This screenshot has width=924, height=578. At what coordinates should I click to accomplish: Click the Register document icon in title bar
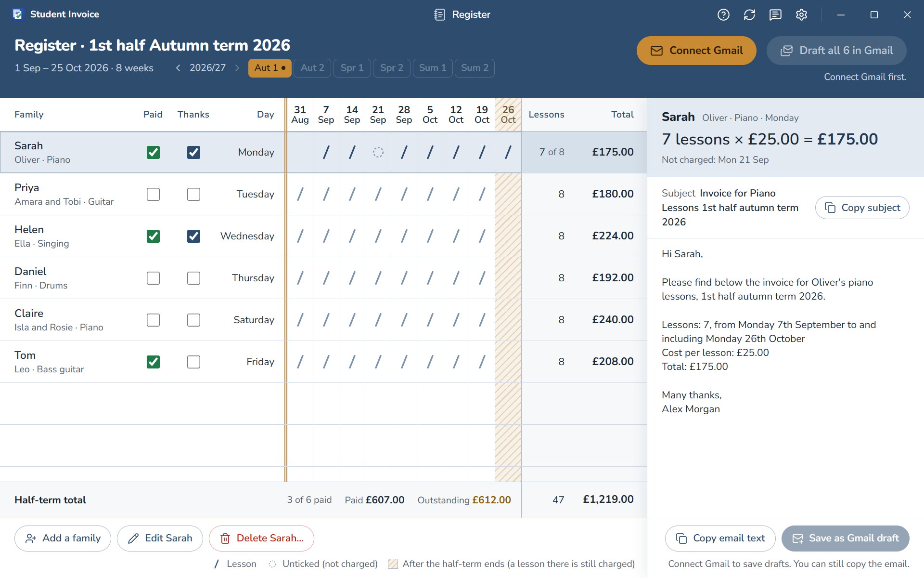click(439, 14)
